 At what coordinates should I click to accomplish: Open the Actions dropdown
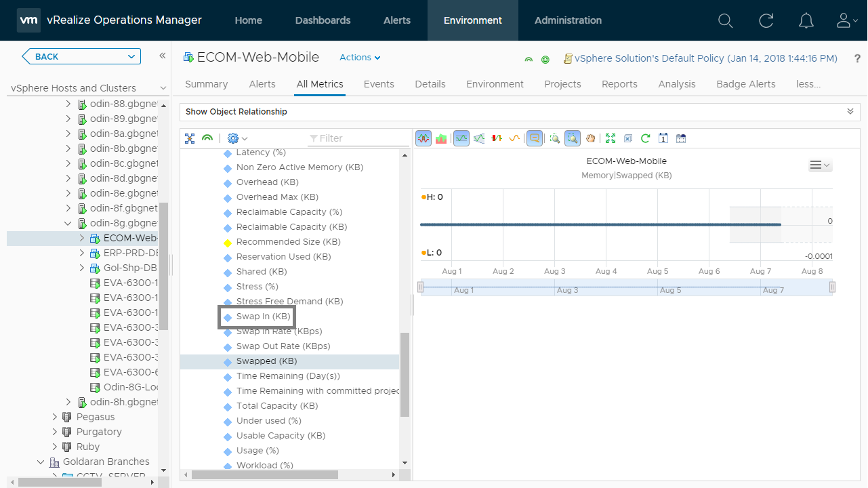click(x=360, y=58)
